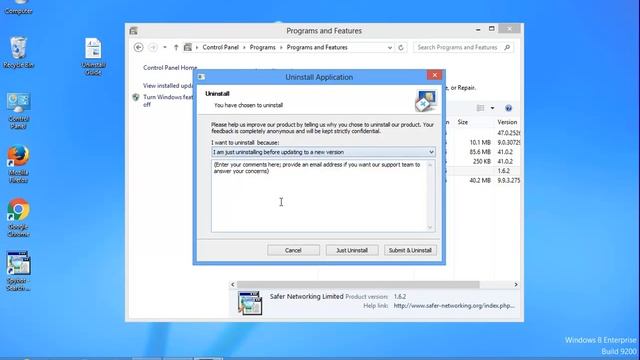Click the Safer Networking Limited publisher text
This screenshot has height=360, width=640.
point(306,296)
